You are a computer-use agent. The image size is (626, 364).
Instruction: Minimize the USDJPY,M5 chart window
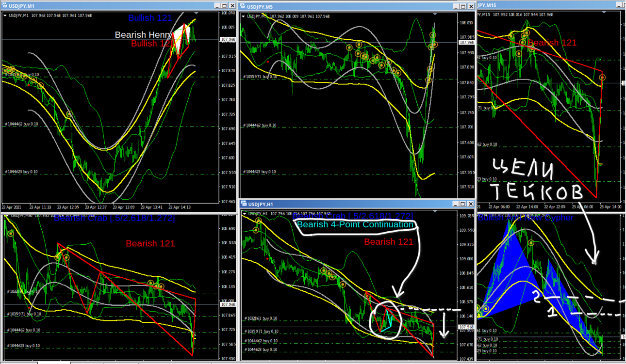tap(456, 6)
